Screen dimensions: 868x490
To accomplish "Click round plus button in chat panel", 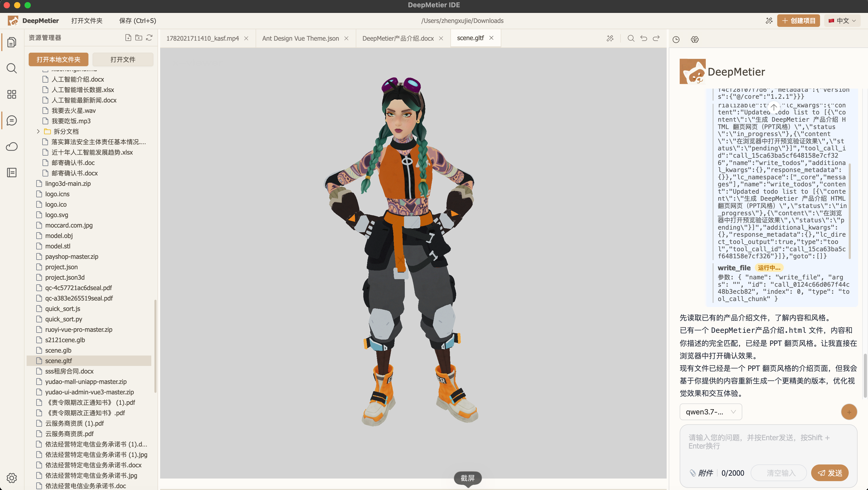I will [x=849, y=412].
